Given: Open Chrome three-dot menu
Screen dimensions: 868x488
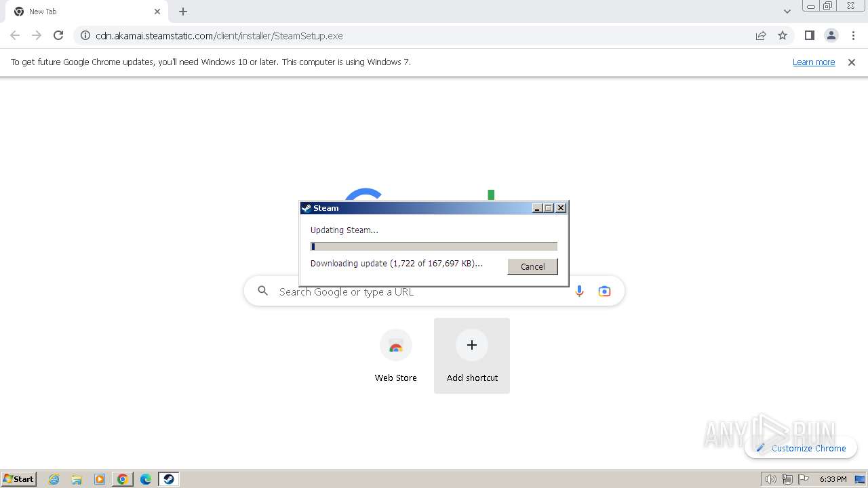Looking at the screenshot, I should (854, 35).
